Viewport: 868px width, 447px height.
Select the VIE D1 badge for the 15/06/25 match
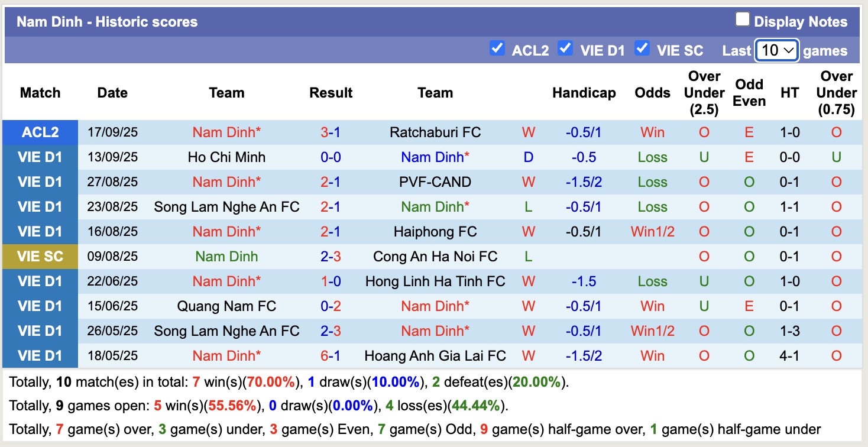point(40,306)
